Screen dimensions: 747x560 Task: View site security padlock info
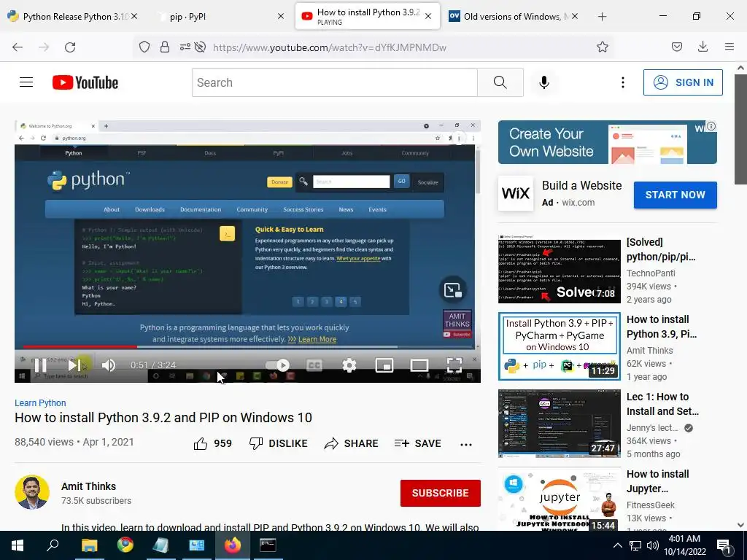(x=165, y=47)
